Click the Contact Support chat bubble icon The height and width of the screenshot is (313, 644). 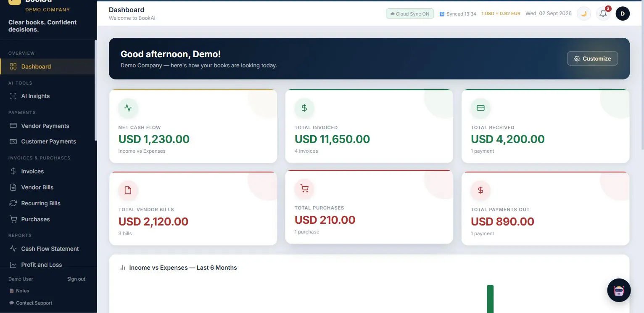click(x=12, y=303)
